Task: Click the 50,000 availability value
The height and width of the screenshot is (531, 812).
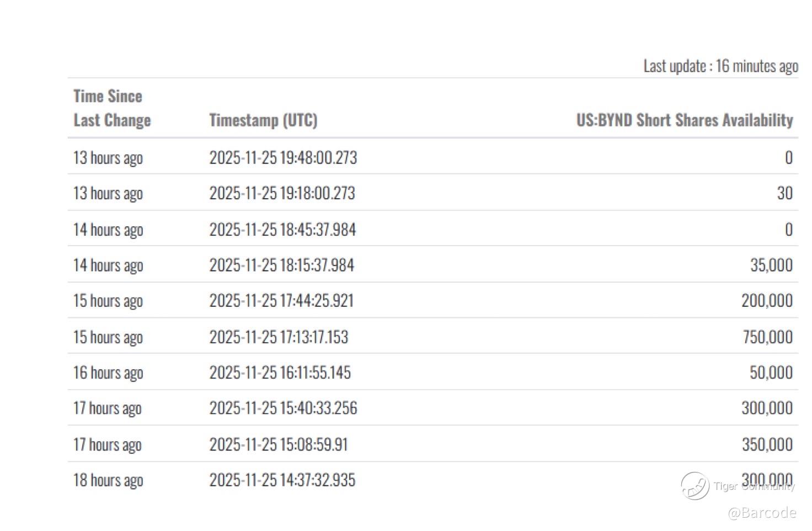Action: 771,373
